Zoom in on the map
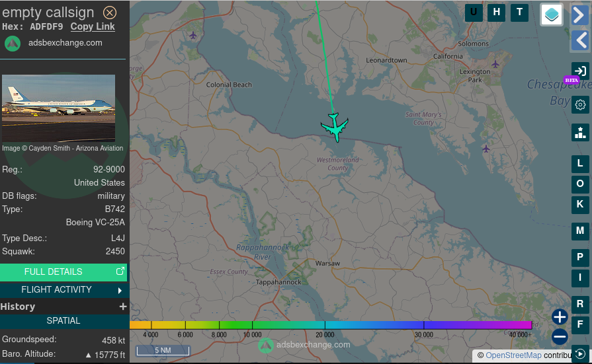Image resolution: width=592 pixels, height=364 pixels. [x=560, y=316]
